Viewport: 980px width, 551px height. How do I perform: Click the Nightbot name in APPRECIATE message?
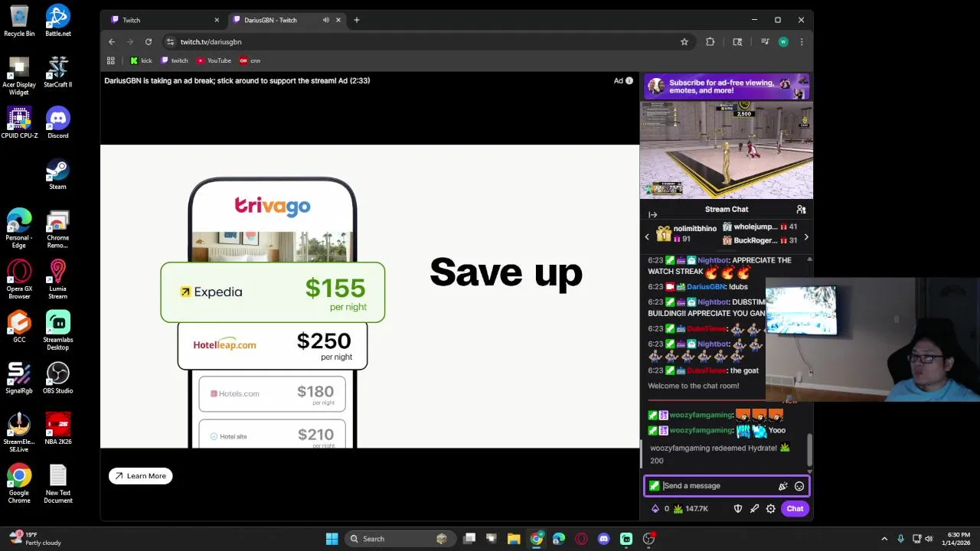pyautogui.click(x=713, y=260)
